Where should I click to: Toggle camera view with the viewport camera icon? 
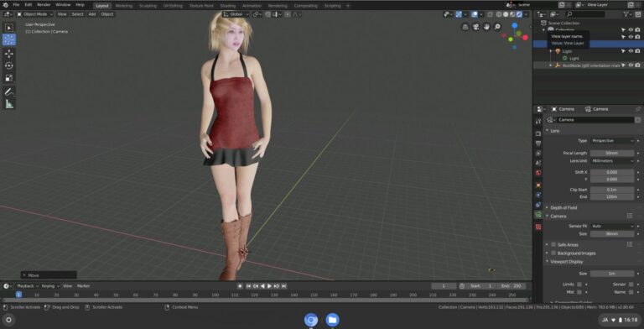475,27
